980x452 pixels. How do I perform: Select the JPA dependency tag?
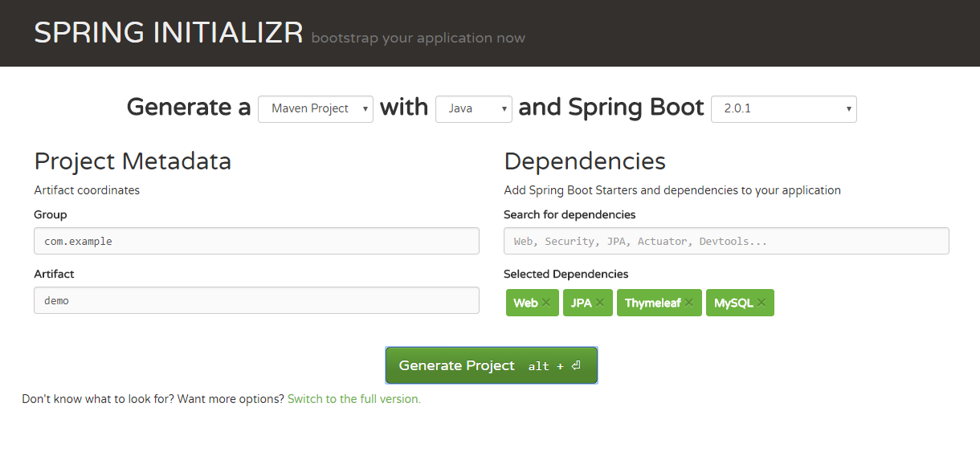(588, 303)
